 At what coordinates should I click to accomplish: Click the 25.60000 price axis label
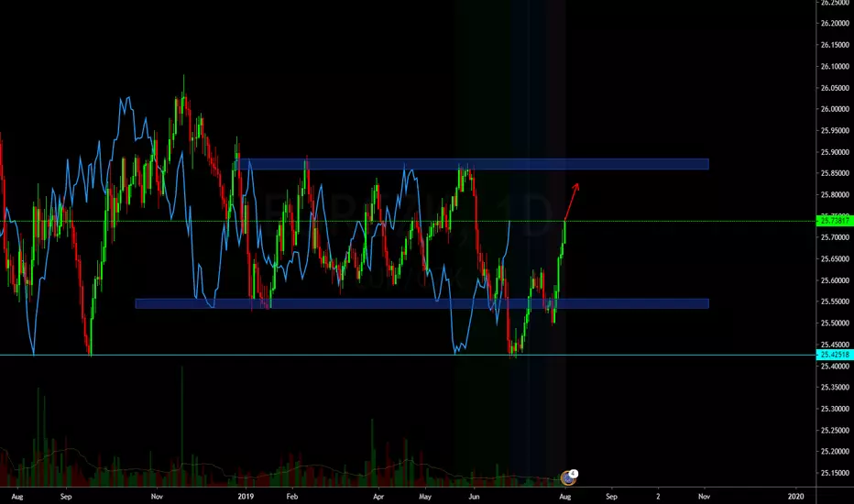click(835, 280)
